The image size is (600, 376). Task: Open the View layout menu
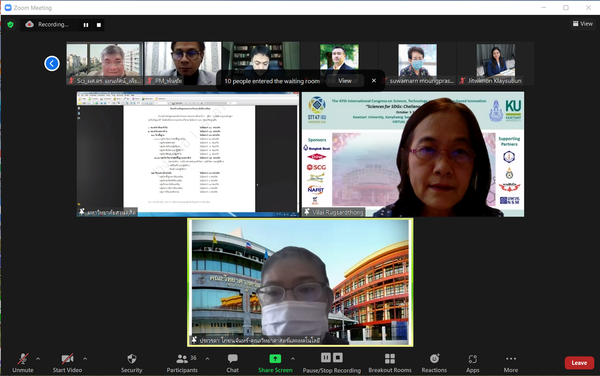[x=582, y=24]
